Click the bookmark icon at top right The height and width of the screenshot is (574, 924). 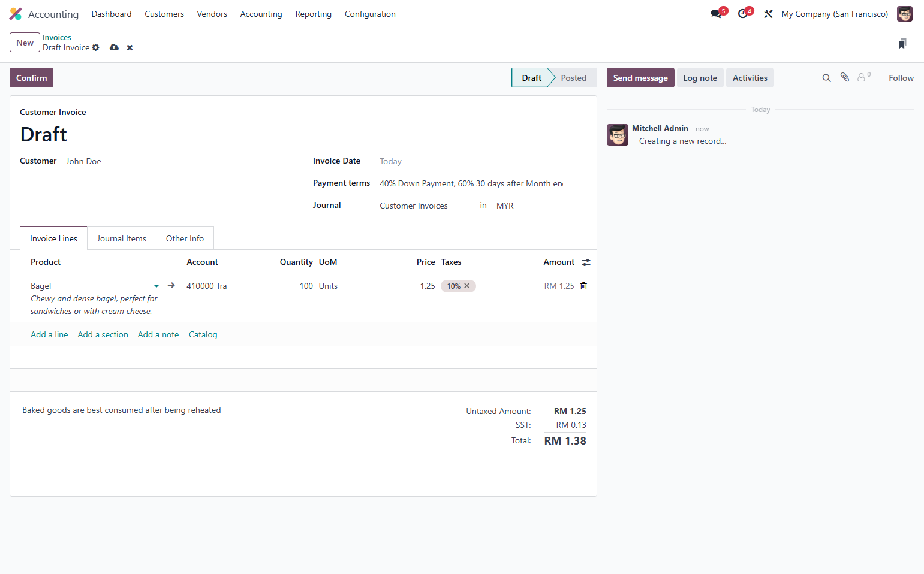click(902, 43)
